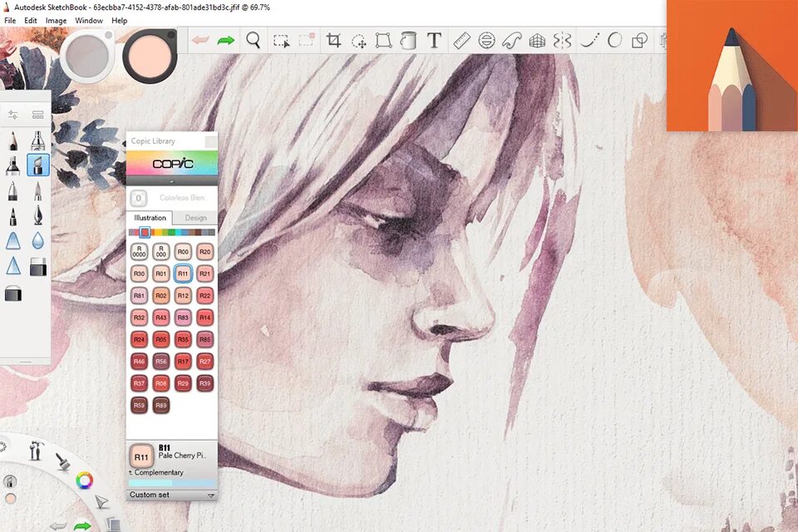Select the Pencil brush

pos(13,140)
